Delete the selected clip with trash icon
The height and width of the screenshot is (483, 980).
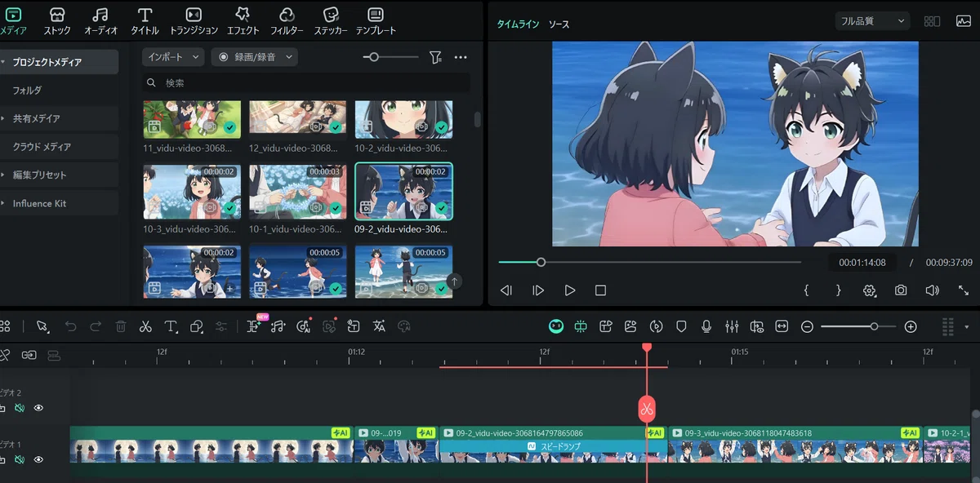pos(121,326)
